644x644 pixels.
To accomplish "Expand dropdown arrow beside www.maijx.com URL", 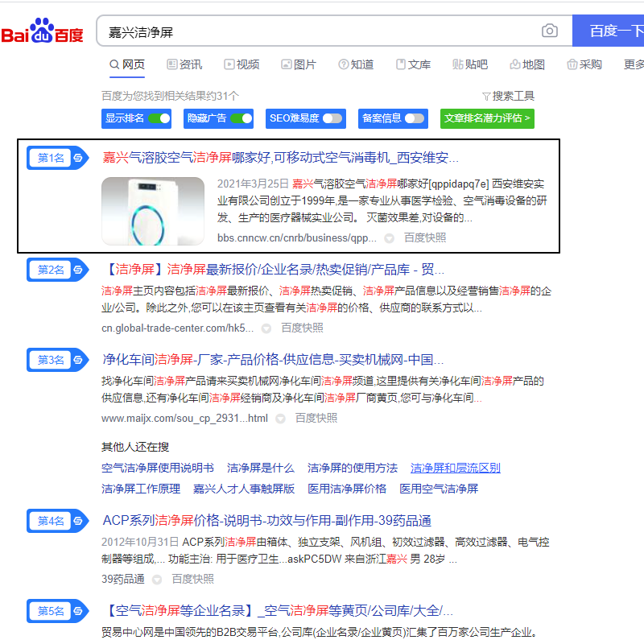I will [x=280, y=419].
